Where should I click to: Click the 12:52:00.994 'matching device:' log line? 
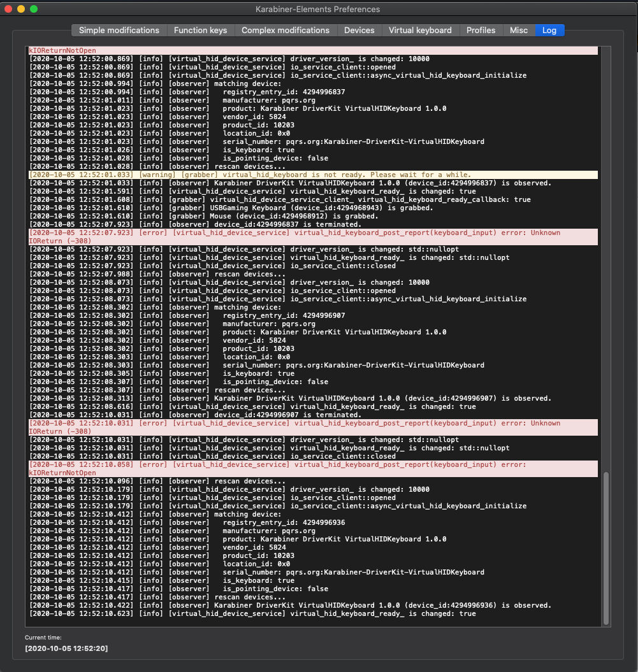pyautogui.click(x=155, y=83)
